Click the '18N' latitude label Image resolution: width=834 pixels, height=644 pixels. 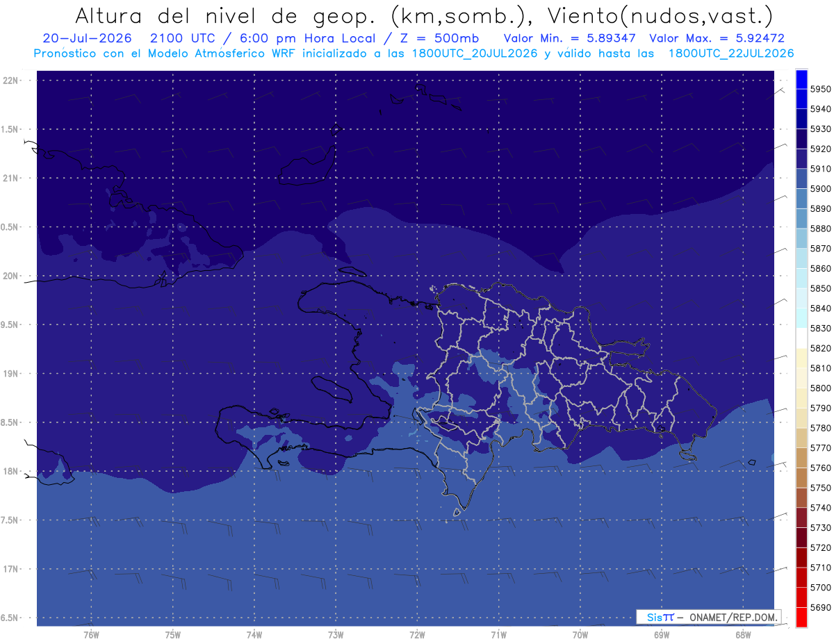pos(11,472)
